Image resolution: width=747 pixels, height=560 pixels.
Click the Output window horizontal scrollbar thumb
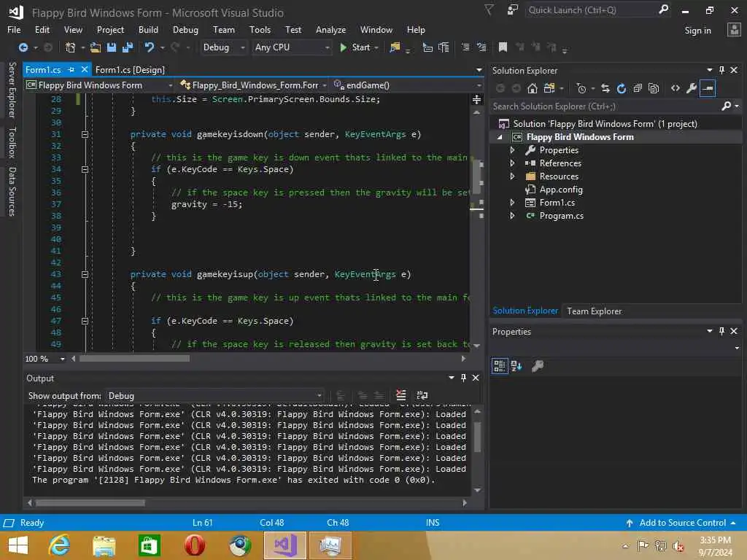90,503
